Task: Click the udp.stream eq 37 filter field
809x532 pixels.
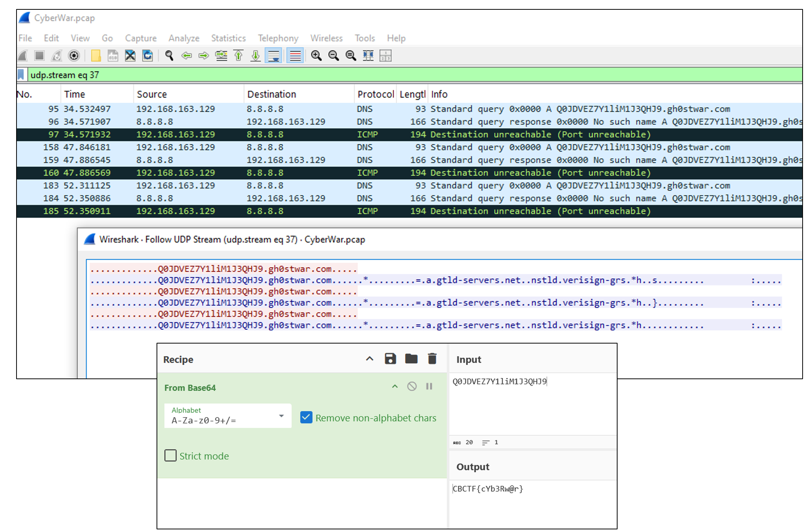Action: click(415, 75)
